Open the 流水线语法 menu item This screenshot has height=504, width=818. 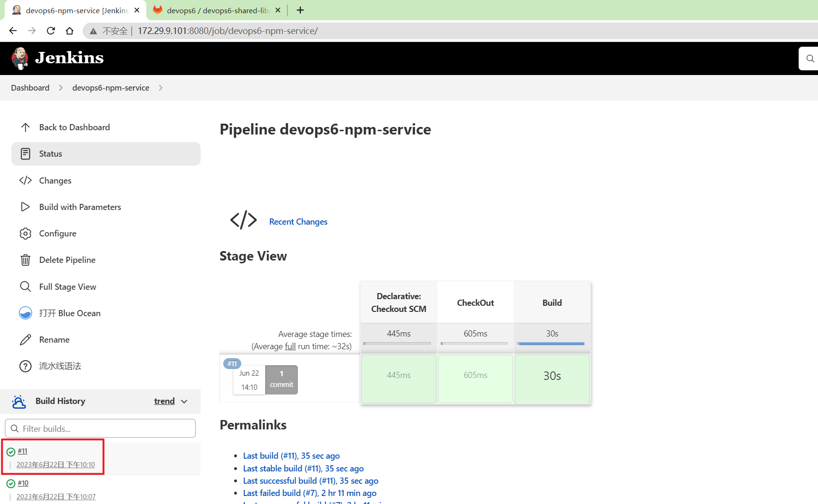pos(106,366)
